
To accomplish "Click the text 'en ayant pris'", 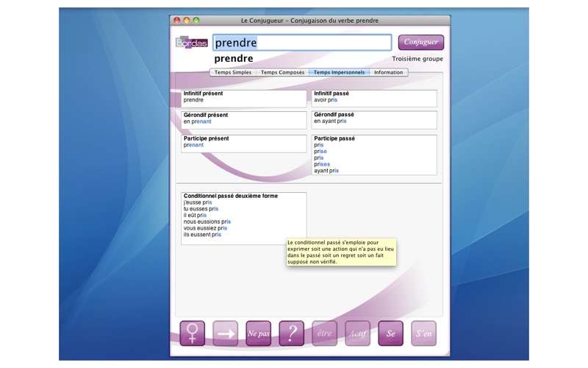I will click(330, 121).
